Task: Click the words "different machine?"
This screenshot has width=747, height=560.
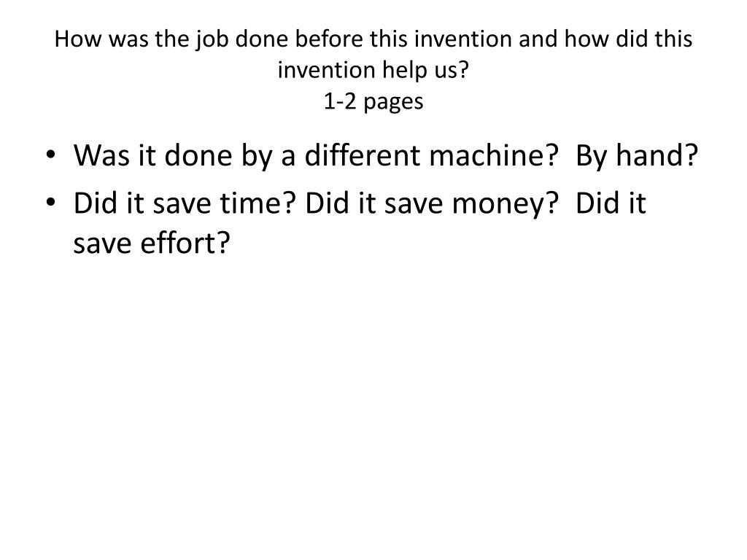Action: (x=430, y=156)
